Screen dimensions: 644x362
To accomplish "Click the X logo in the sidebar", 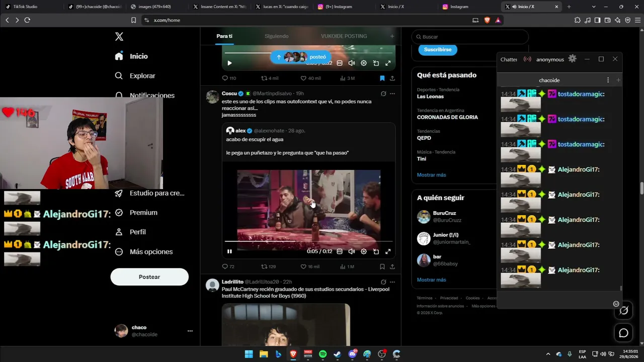I will [119, 37].
